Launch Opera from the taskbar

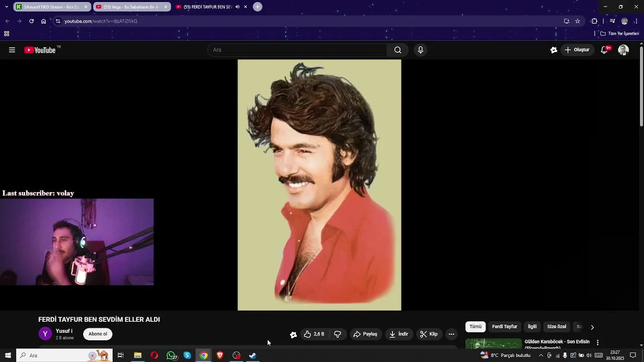coord(154,355)
